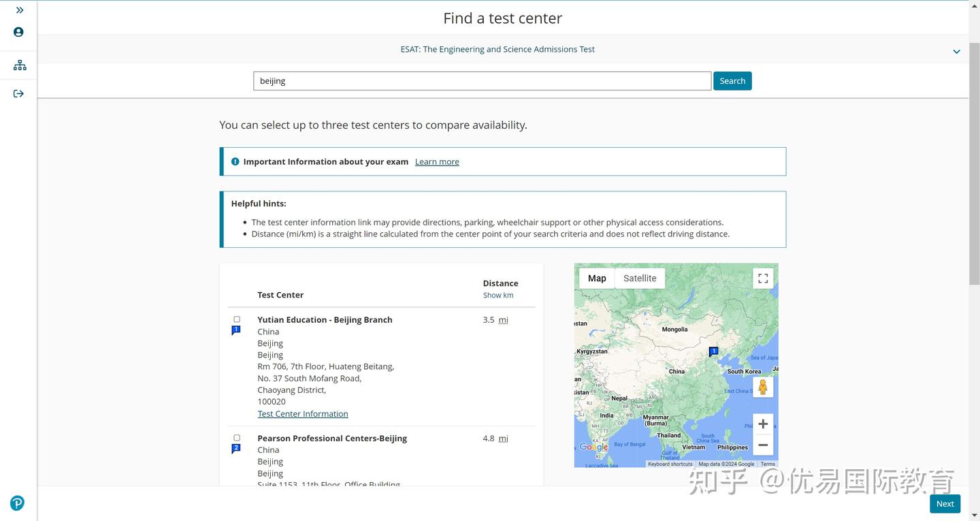Toggle fullscreen view on the map
The width and height of the screenshot is (980, 521).
(x=763, y=278)
